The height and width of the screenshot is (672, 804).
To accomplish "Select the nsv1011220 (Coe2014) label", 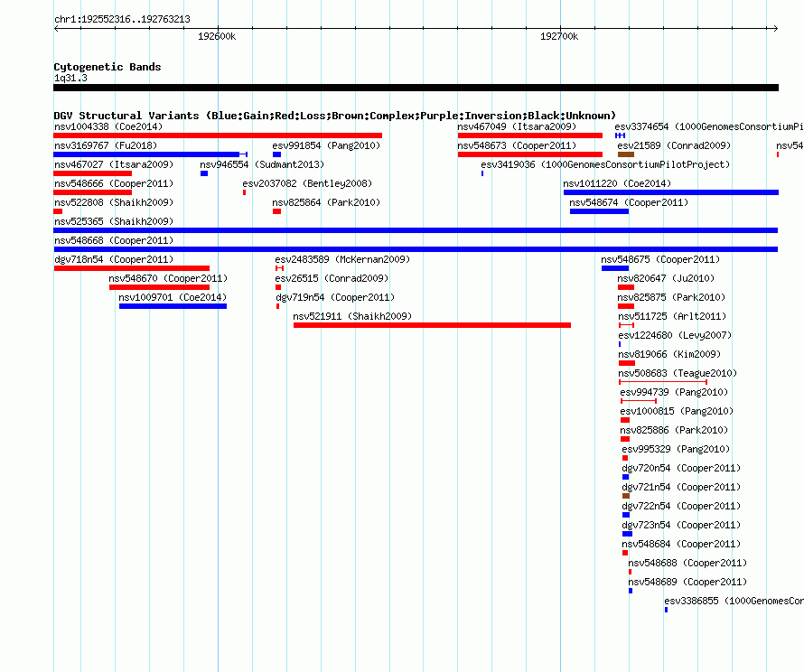I will [617, 183].
